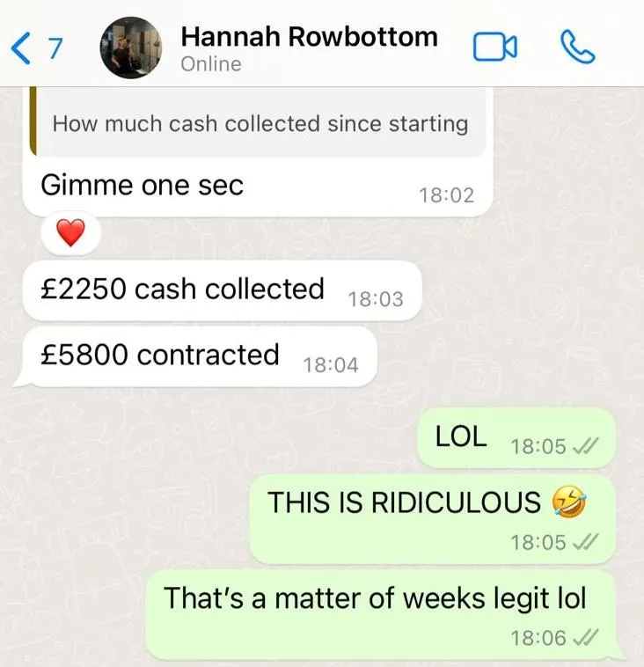Tap the Online status text
The width and height of the screenshot is (644, 667).
point(211,64)
